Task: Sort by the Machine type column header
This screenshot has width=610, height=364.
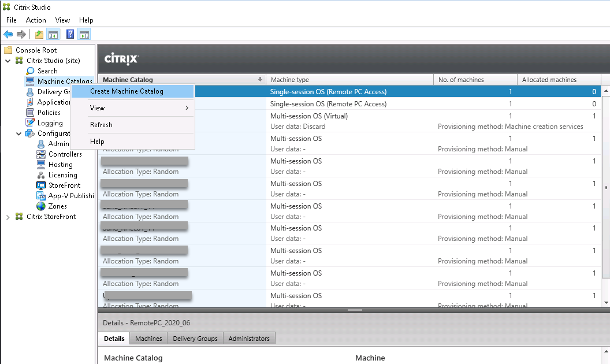Action: point(349,80)
